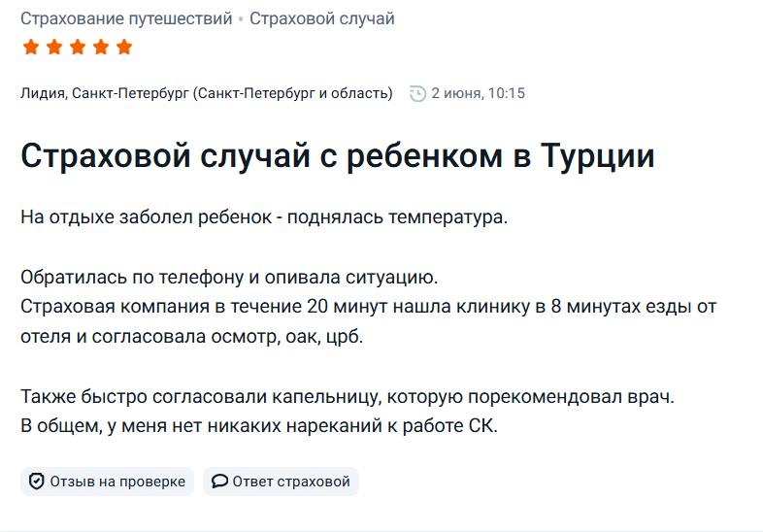This screenshot has height=532, width=763.
Task: Click the fifth orange rating star
Action: click(x=124, y=48)
